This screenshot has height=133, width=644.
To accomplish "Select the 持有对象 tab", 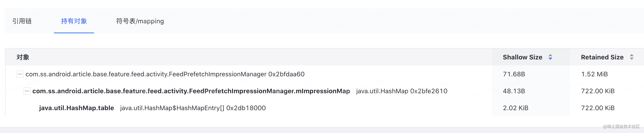I will coord(74,21).
